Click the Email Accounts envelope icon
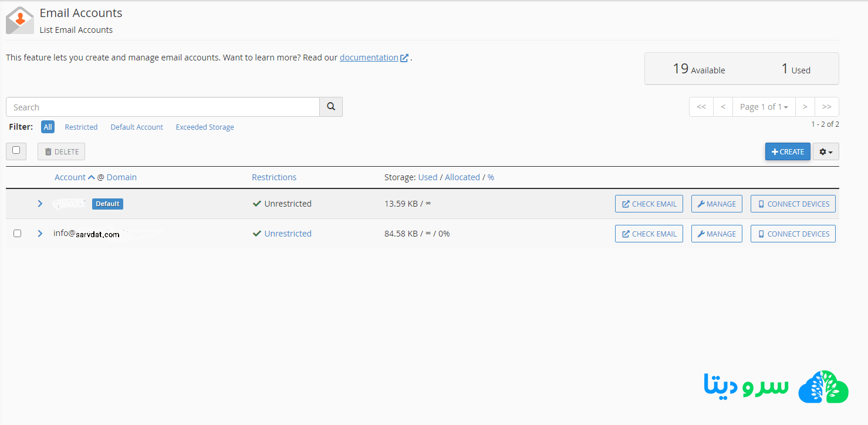Screen dimensions: 868x425 coord(20,21)
